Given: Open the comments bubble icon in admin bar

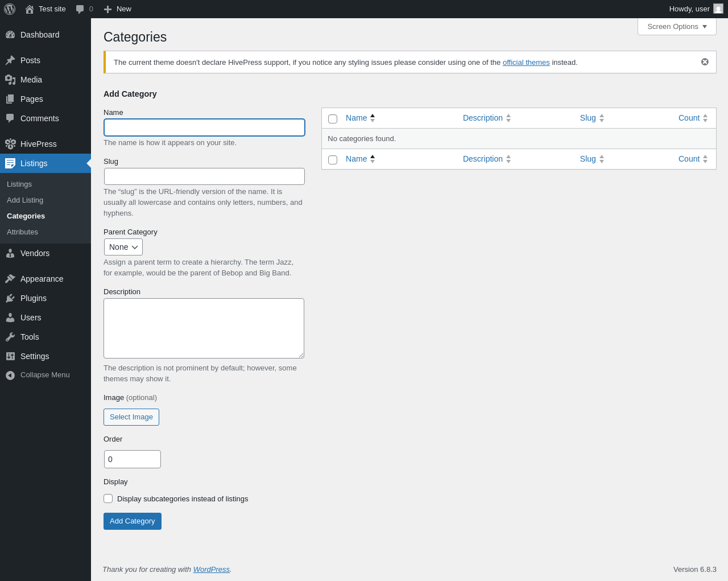Looking at the screenshot, I should click(x=80, y=9).
